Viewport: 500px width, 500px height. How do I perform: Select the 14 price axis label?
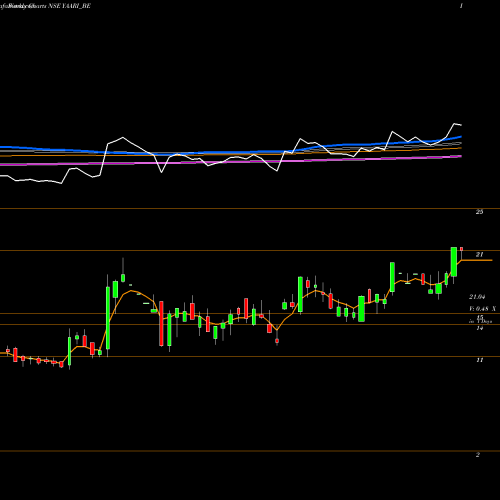pyautogui.click(x=479, y=328)
